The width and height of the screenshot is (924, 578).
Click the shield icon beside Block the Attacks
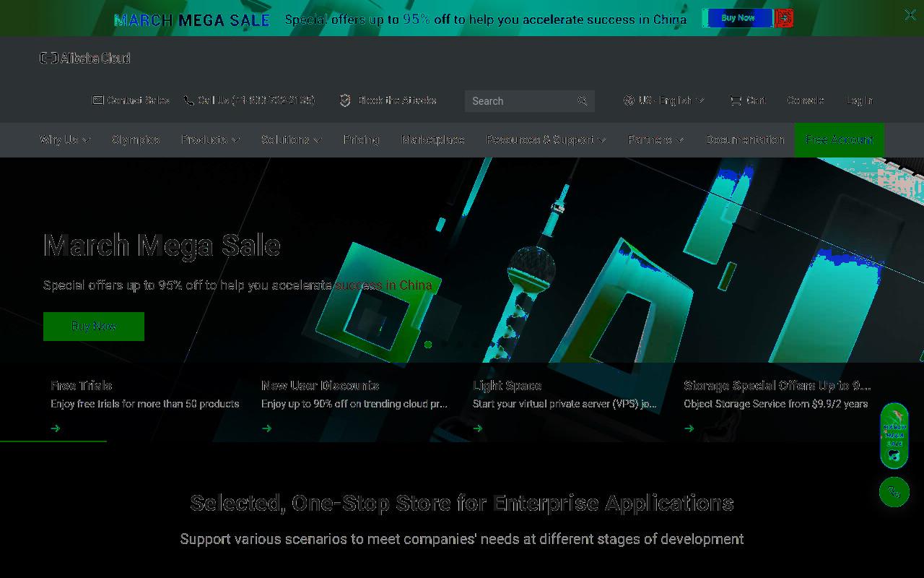point(345,100)
